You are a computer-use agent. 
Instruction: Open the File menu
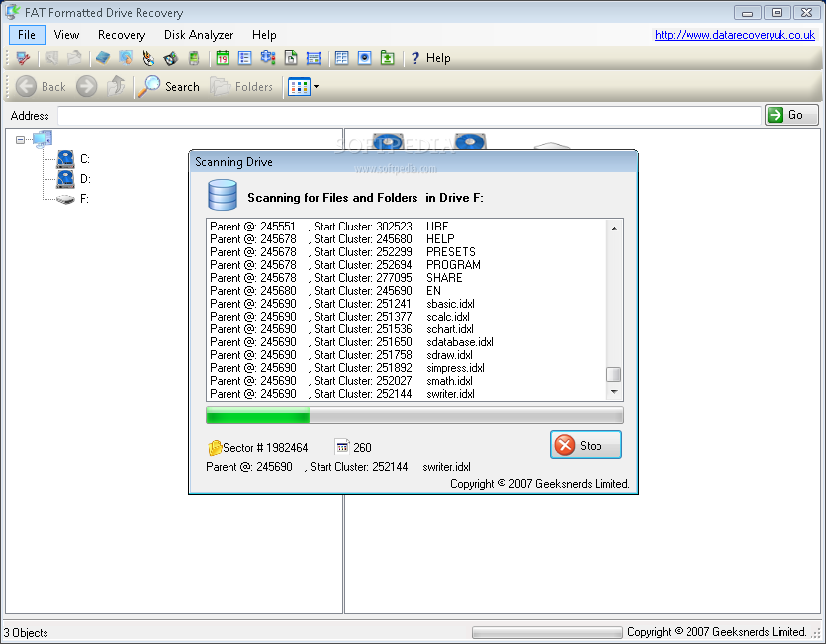tap(27, 35)
